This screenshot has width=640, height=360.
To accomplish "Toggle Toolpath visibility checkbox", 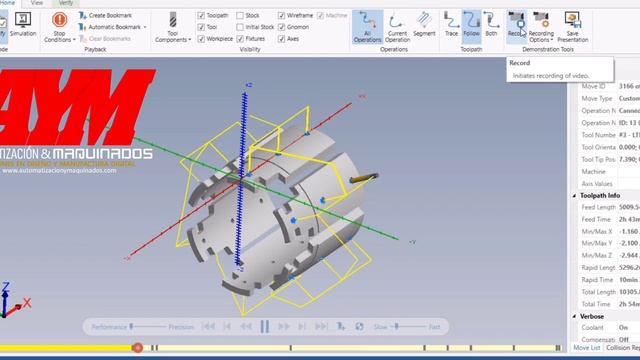I will 201,16.
